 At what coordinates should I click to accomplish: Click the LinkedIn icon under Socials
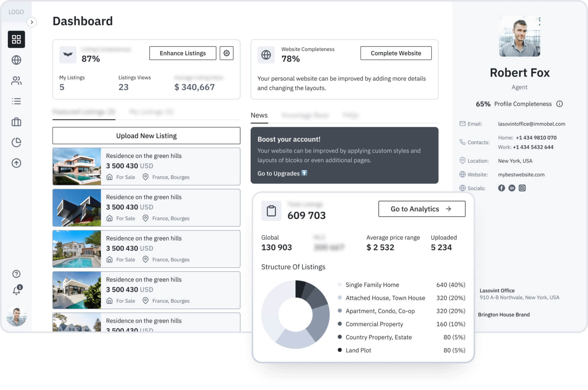click(512, 188)
